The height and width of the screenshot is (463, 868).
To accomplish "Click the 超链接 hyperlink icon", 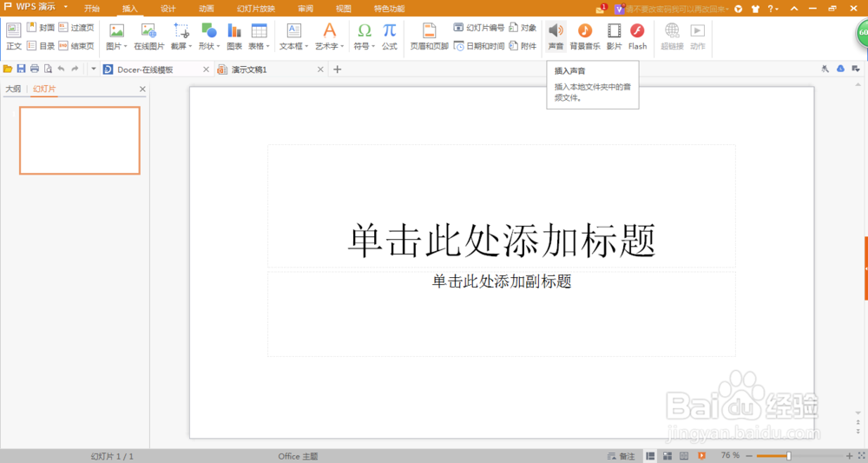I will (x=672, y=30).
